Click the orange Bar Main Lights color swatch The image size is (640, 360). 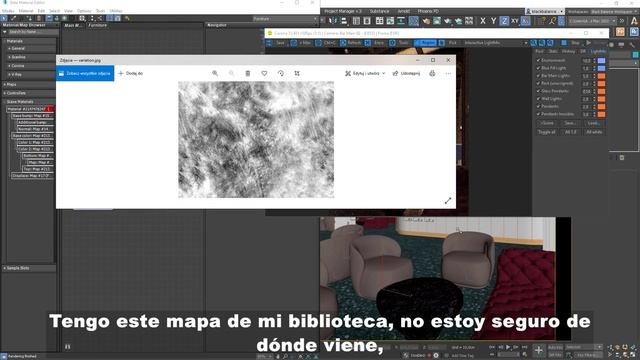point(602,76)
